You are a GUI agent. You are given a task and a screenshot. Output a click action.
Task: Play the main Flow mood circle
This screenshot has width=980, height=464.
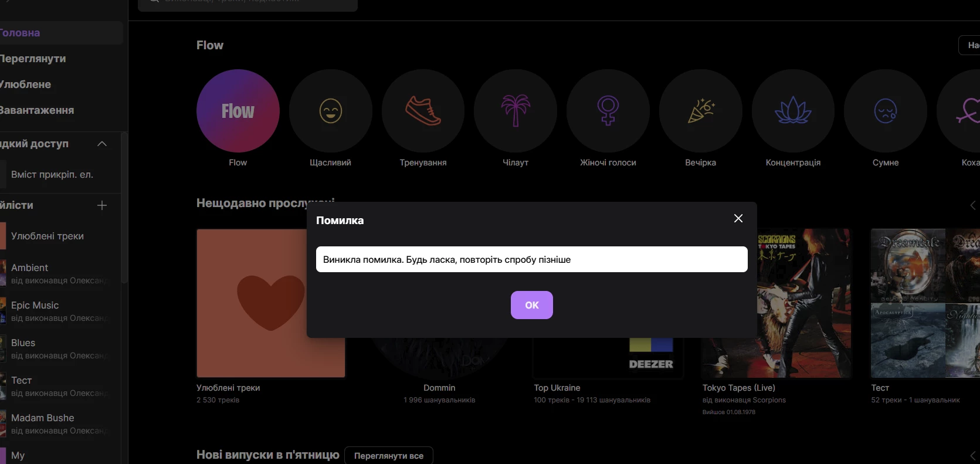tap(238, 111)
